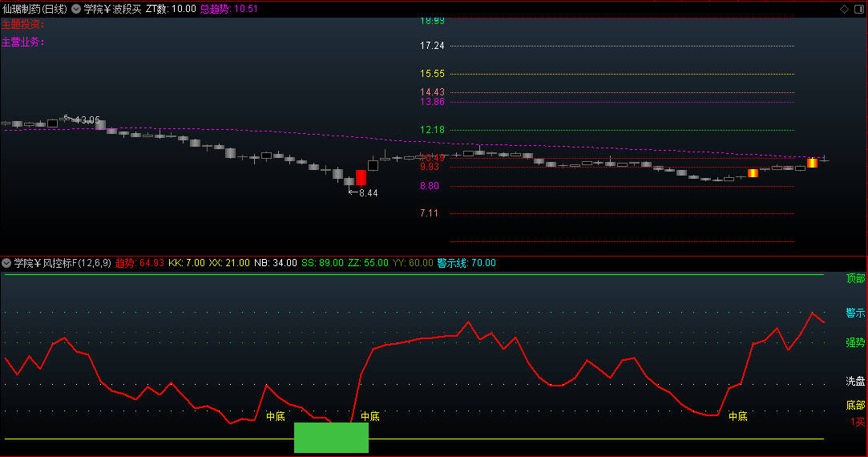Toggle the side panel icon at top right
The height and width of the screenshot is (457, 868).
858,9
